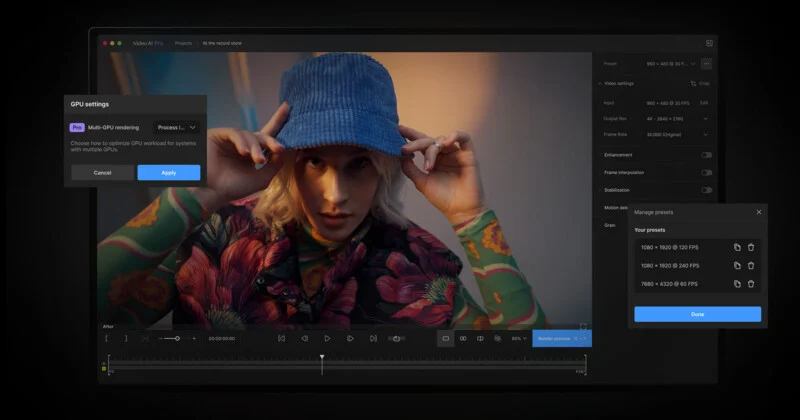Select the comparison view icon next to zoom

click(x=497, y=338)
